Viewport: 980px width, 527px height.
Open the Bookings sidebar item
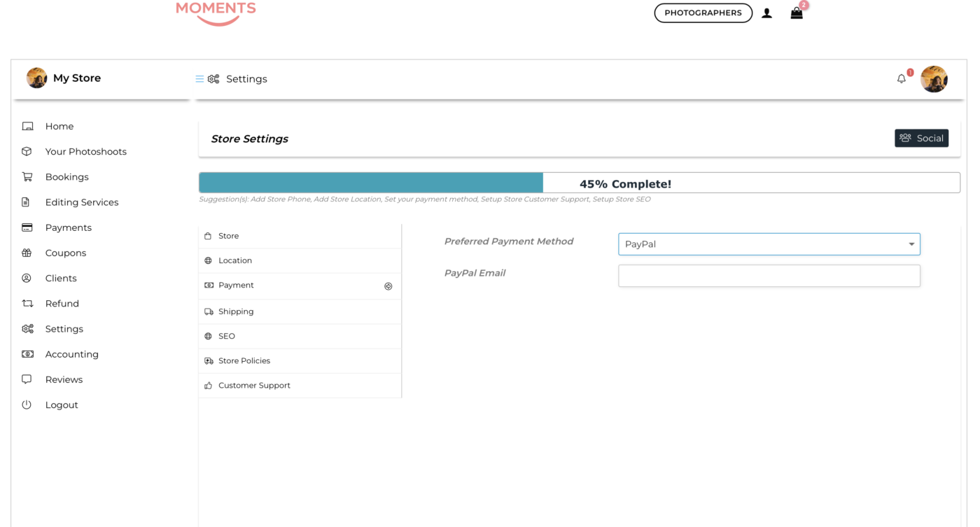coord(66,177)
